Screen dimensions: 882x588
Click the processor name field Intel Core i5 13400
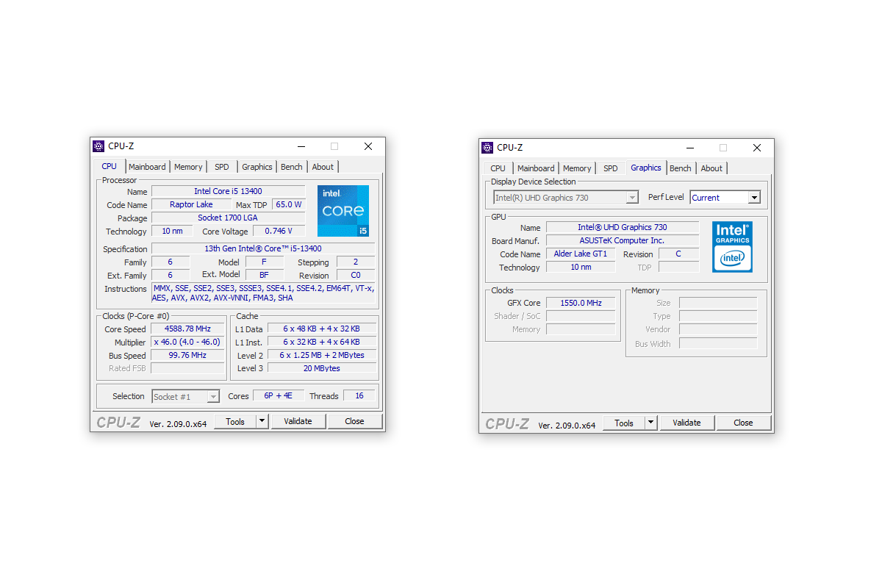click(x=228, y=191)
